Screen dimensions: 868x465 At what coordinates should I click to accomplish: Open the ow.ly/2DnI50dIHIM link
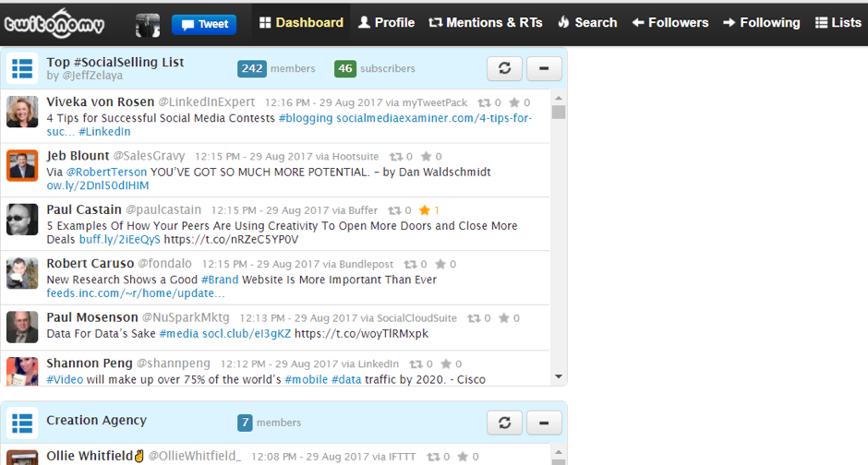[x=98, y=185]
